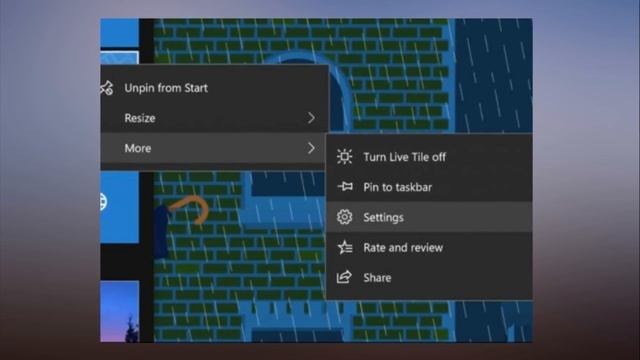The width and height of the screenshot is (640, 360).
Task: Click the sun icon for Live Tile
Action: click(x=344, y=157)
